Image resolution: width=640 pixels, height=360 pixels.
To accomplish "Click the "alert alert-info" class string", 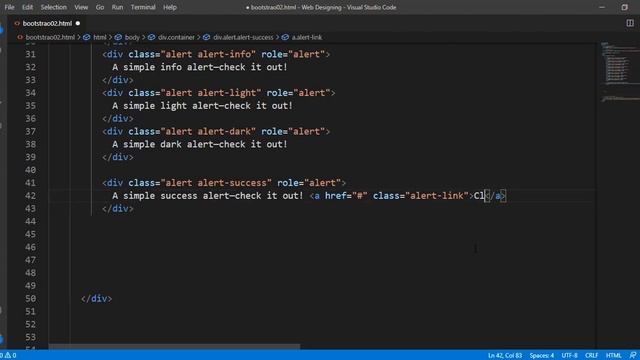I will pos(208,54).
